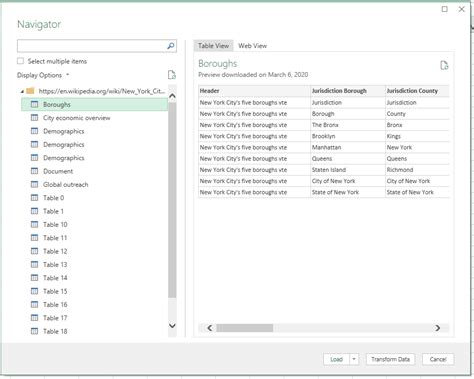Viewport: 474px width, 379px height.
Task: Click the table icon beside Table 13
Action: coord(34,264)
